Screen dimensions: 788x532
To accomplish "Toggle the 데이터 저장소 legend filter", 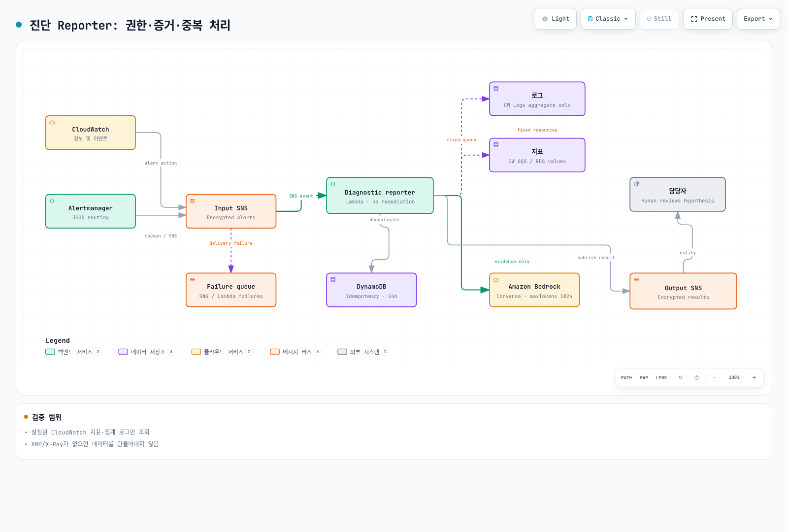I will pyautogui.click(x=147, y=352).
